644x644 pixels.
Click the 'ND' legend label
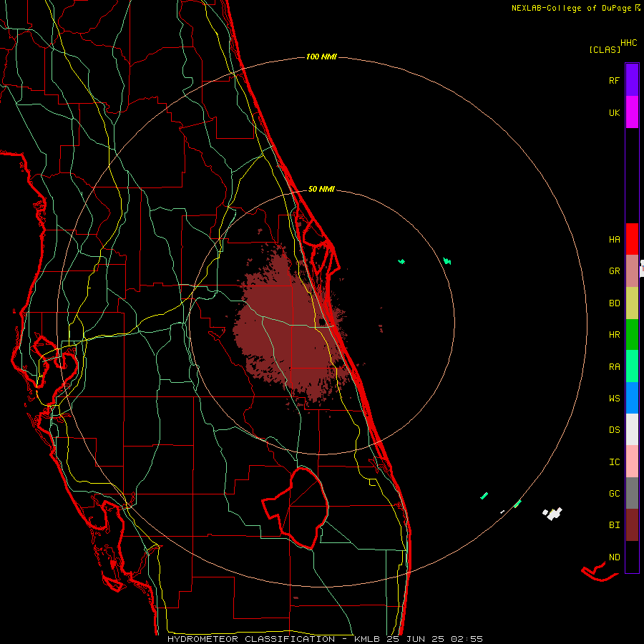coord(614,557)
